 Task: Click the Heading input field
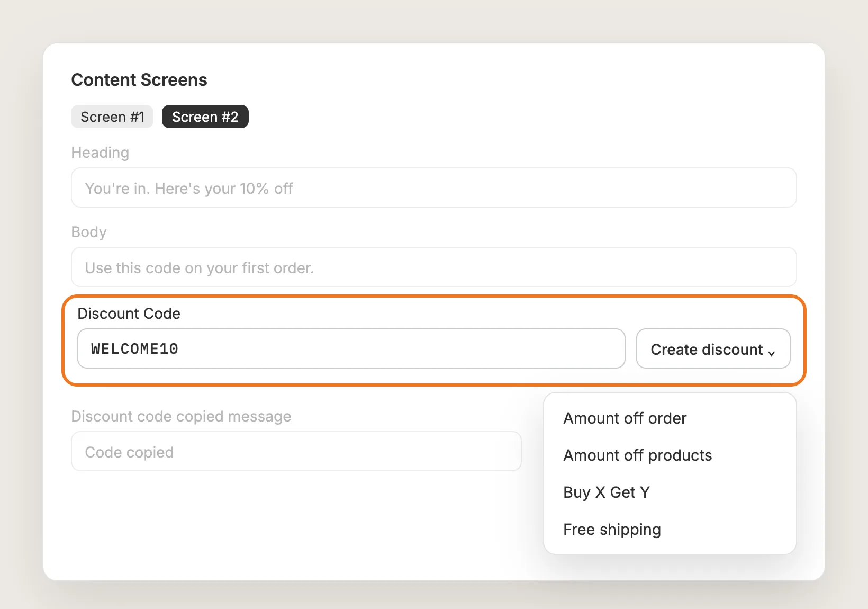point(434,188)
